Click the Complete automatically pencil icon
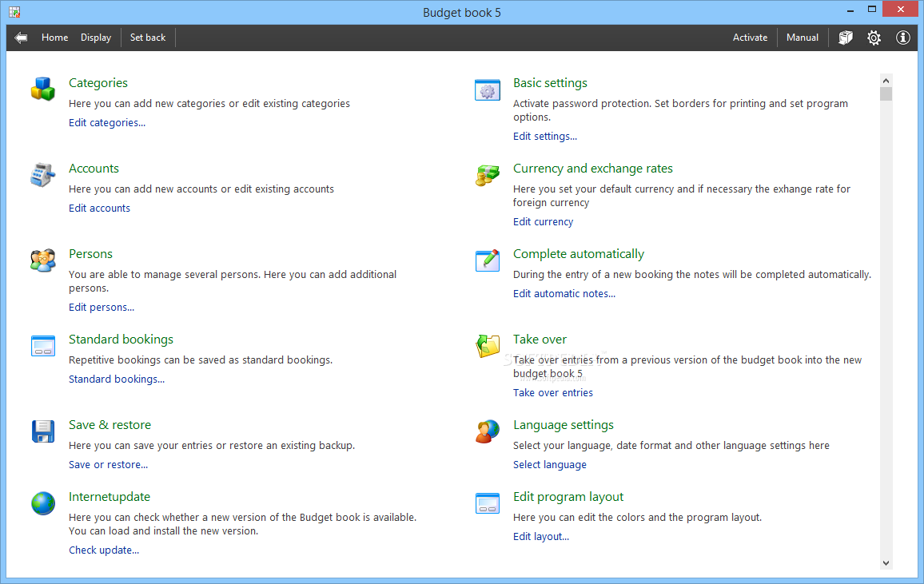The width and height of the screenshot is (924, 584). (488, 260)
